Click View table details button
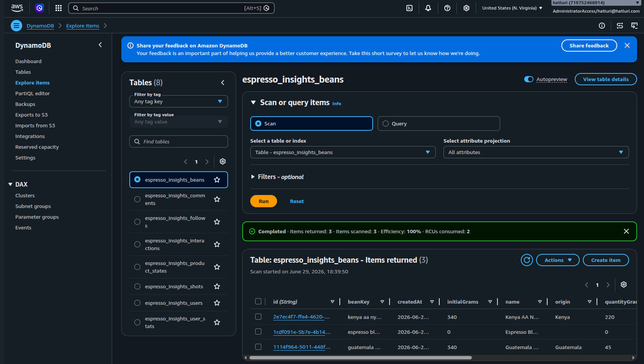 coord(606,79)
